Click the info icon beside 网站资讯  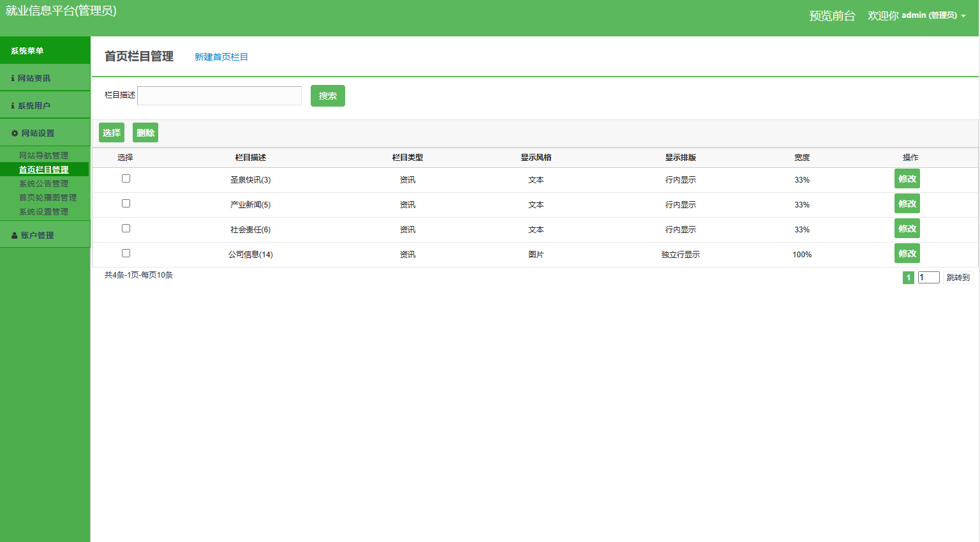[x=13, y=79]
